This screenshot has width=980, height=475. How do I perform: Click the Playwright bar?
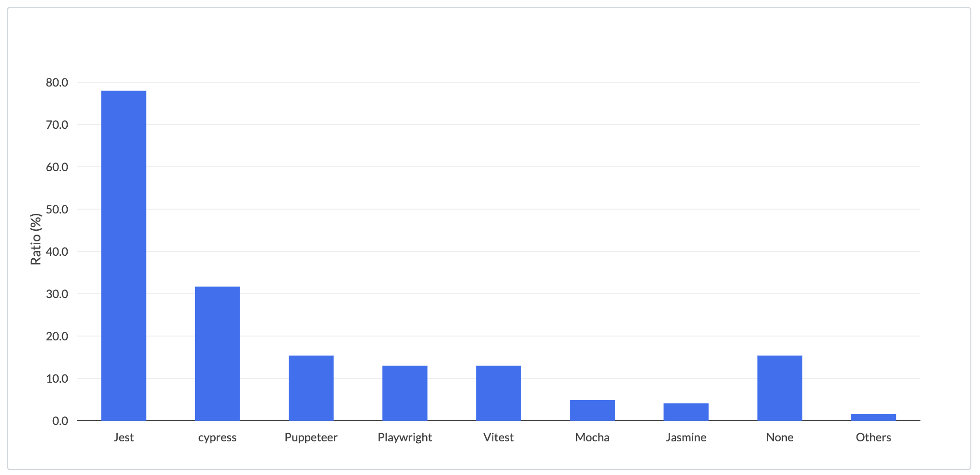tap(404, 393)
